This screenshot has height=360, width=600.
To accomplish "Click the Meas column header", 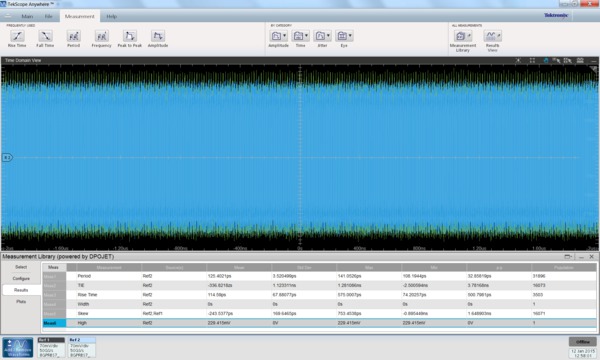I will coord(54,267).
